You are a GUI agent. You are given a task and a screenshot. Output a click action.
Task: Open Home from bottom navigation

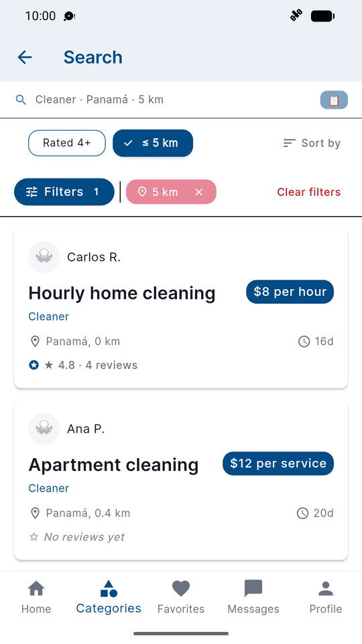pyautogui.click(x=36, y=597)
